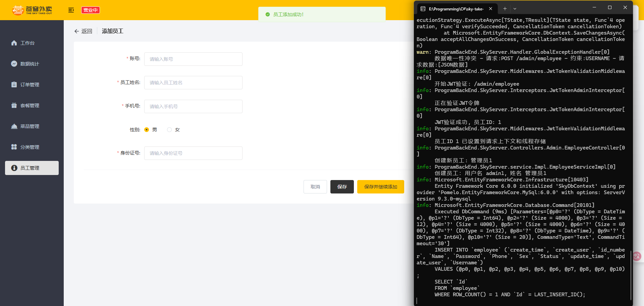The width and height of the screenshot is (644, 306).
Task: Close the sky-take terminal tab
Action: [x=491, y=9]
